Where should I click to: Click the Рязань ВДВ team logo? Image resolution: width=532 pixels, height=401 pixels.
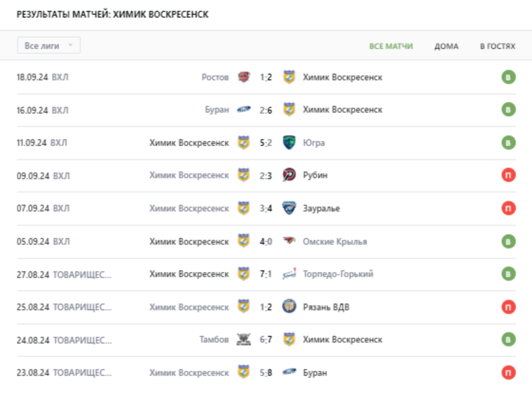click(289, 307)
